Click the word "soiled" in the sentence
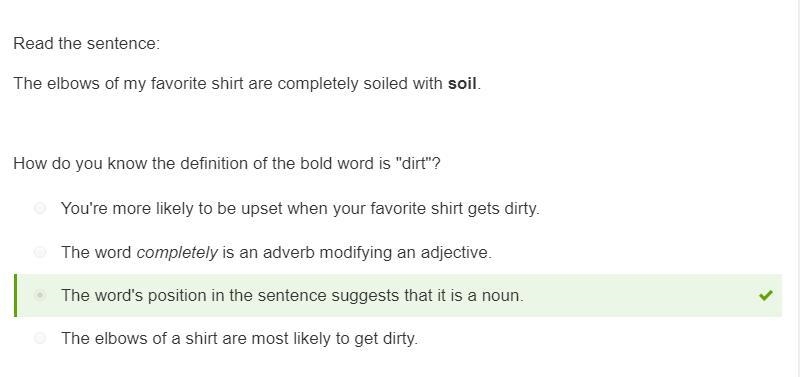800x377 pixels. pyautogui.click(x=385, y=83)
